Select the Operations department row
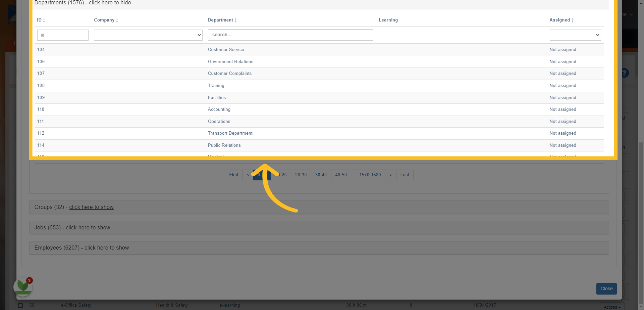The width and height of the screenshot is (644, 310). [319, 122]
